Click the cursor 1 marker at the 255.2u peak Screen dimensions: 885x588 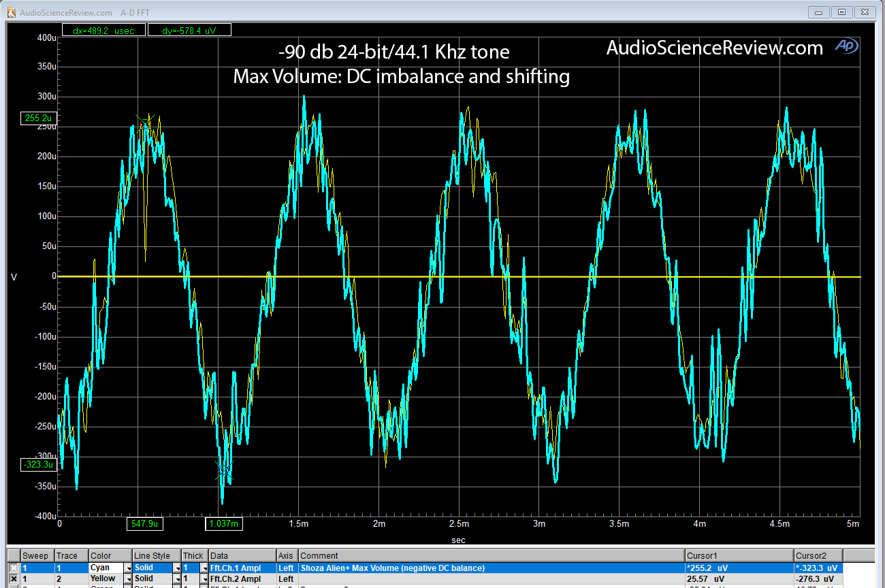pyautogui.click(x=145, y=123)
